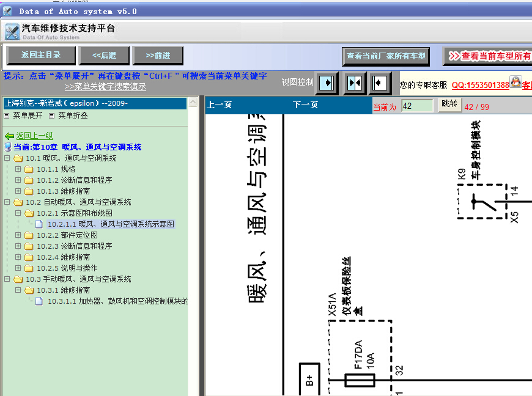Go to 上一页 previous page
Image resolution: width=532 pixels, height=396 pixels.
(x=219, y=105)
